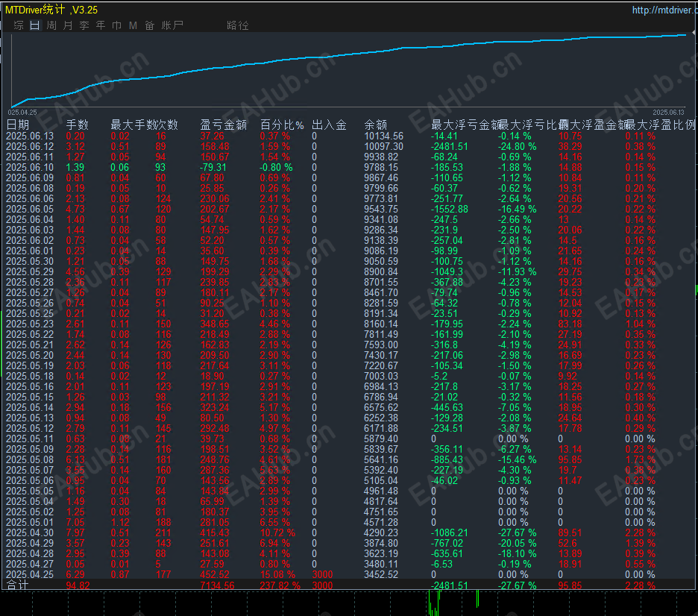The image size is (698, 616).
Task: Select the 2025.06.05 date cell
Action: coord(30,210)
